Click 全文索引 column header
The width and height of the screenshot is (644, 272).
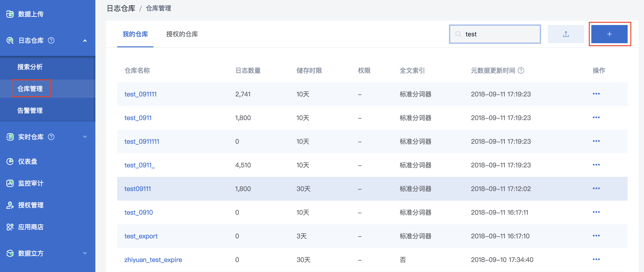412,71
